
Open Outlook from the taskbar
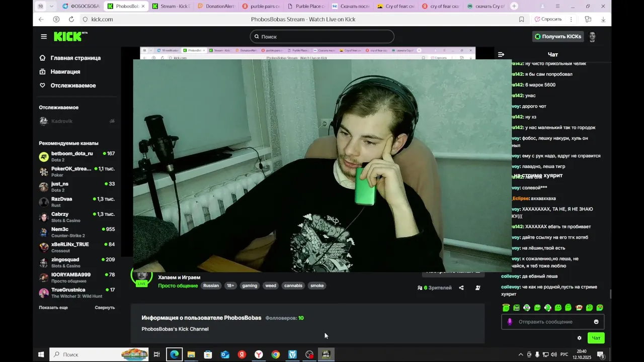pyautogui.click(x=225, y=354)
